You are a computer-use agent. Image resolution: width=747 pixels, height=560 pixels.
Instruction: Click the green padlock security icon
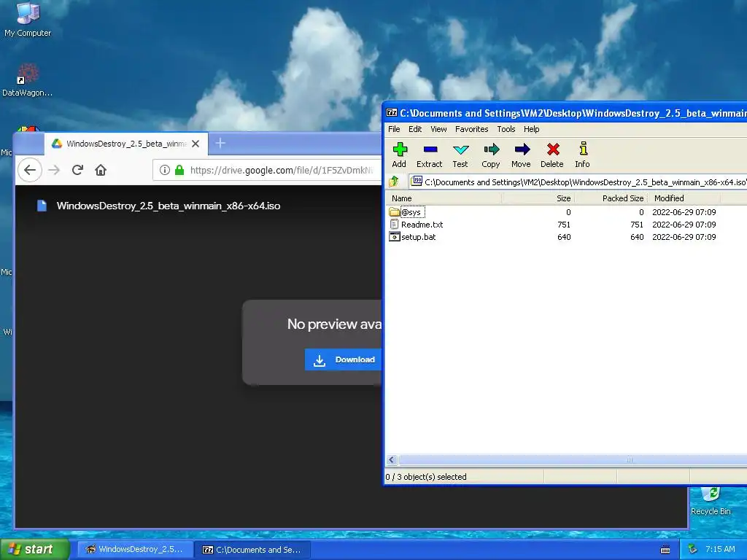[x=179, y=170]
